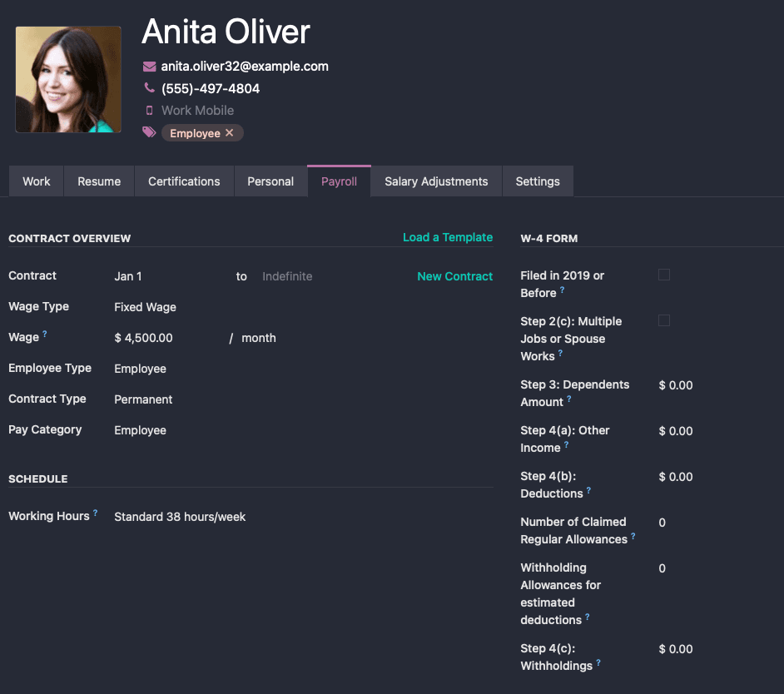Show help for Step 3 Dependents Amount
Screen dimensions: 784x694
pos(568,399)
